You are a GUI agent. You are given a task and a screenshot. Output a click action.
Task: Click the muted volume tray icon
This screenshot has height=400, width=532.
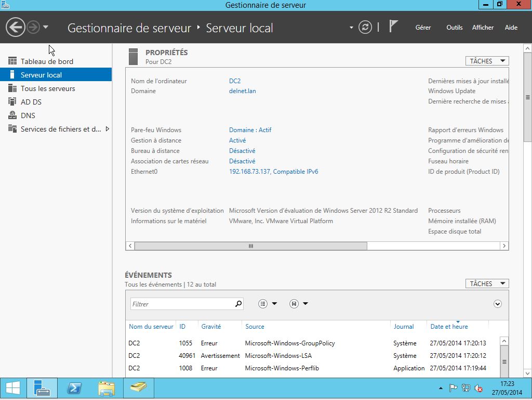pos(478,388)
